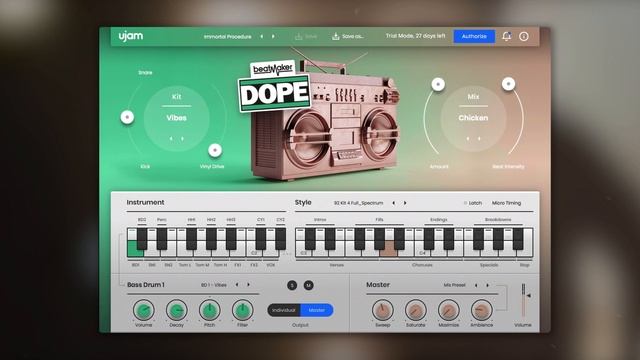The width and height of the screenshot is (640, 360).
Task: Open the notification bell
Action: pos(507,36)
